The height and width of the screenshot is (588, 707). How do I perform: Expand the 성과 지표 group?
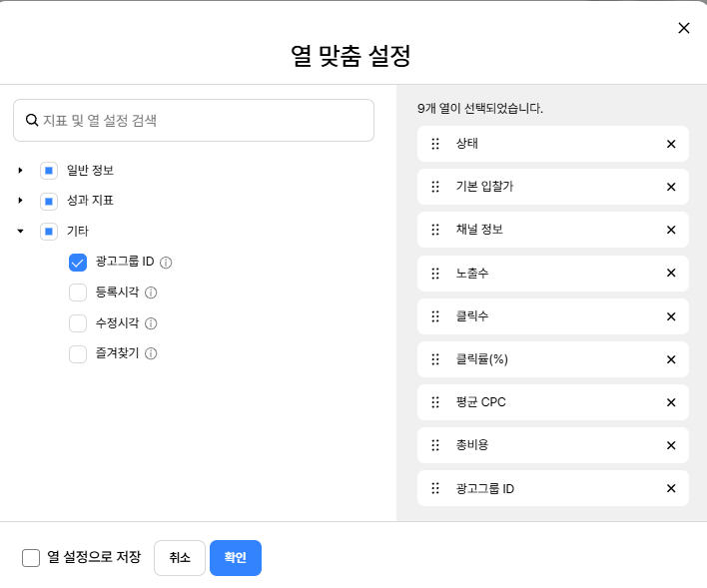tap(20, 201)
